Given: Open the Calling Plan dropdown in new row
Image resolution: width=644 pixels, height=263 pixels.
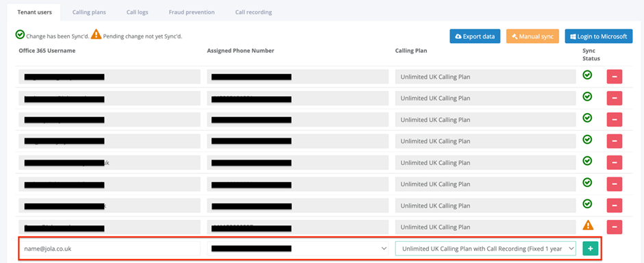Looking at the screenshot, I should point(486,248).
